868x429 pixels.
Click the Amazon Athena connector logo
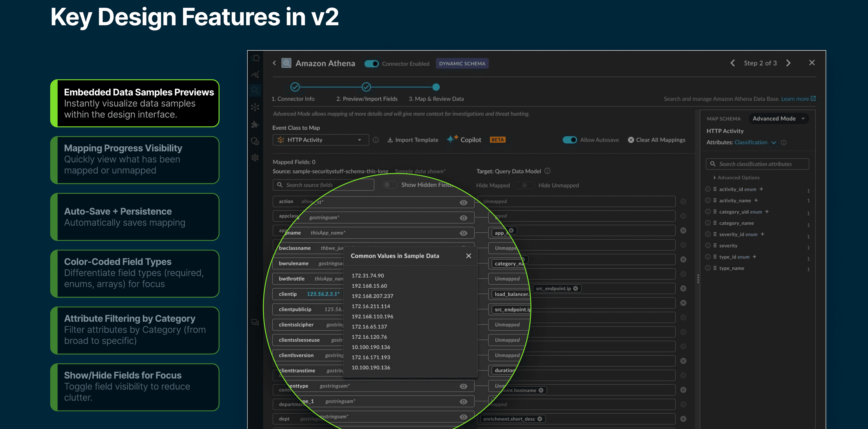(x=286, y=63)
